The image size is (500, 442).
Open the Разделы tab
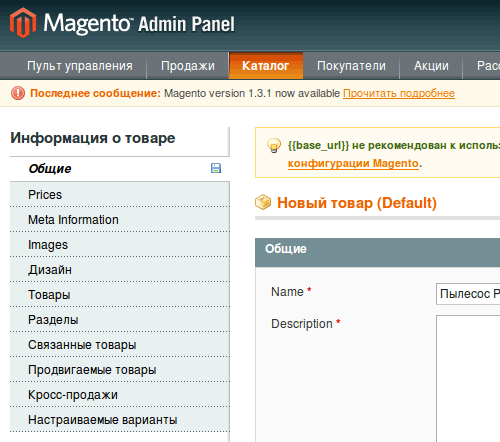coord(120,319)
